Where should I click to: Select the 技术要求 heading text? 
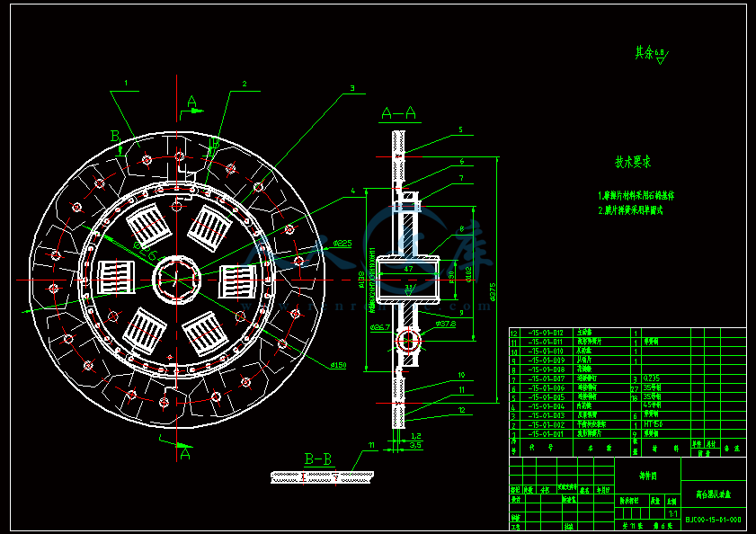[x=633, y=162]
